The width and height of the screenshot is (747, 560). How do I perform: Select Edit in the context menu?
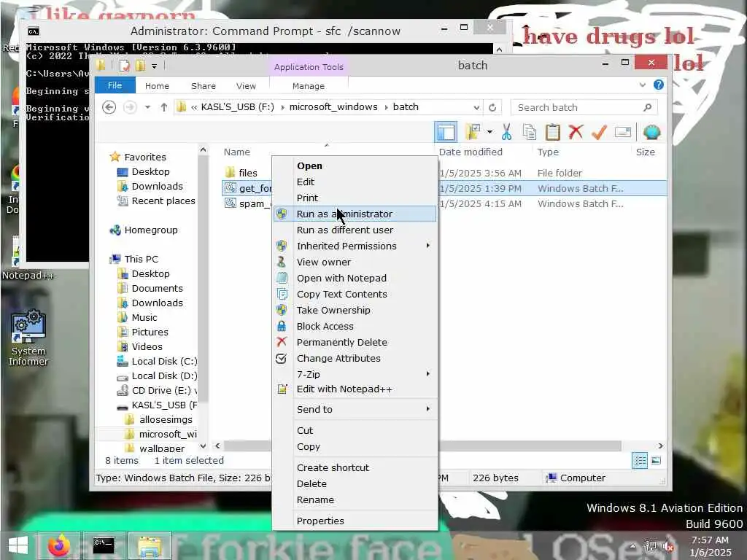tap(355, 182)
